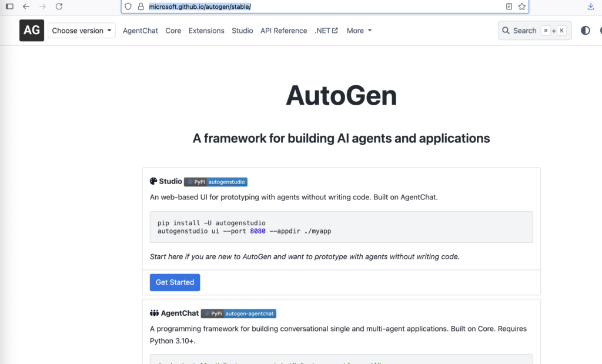Toggle light/dark theme switcher
Viewport: 602px width, 364px height.
[585, 31]
